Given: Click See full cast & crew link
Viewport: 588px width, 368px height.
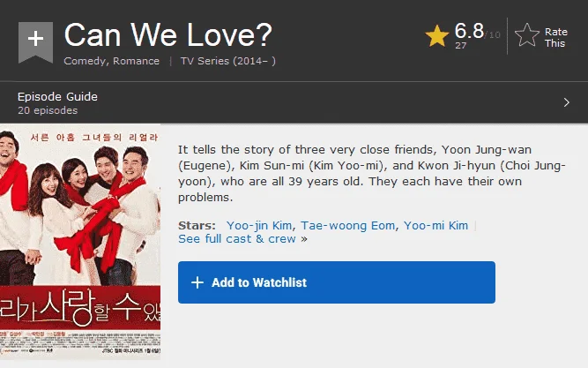Looking at the screenshot, I should point(237,239).
